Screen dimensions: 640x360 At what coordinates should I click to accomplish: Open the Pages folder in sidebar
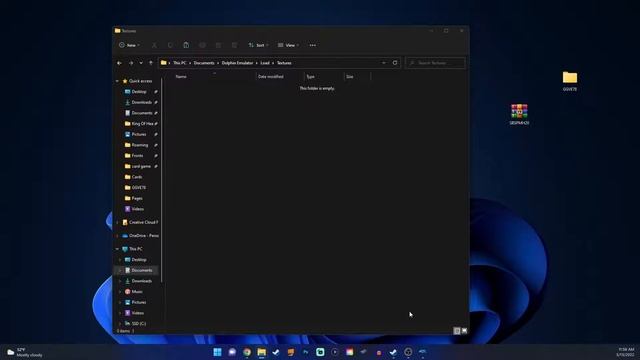tap(137, 198)
